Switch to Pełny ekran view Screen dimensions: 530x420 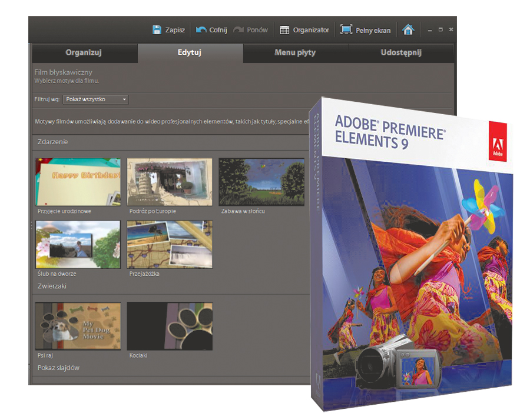(x=346, y=30)
